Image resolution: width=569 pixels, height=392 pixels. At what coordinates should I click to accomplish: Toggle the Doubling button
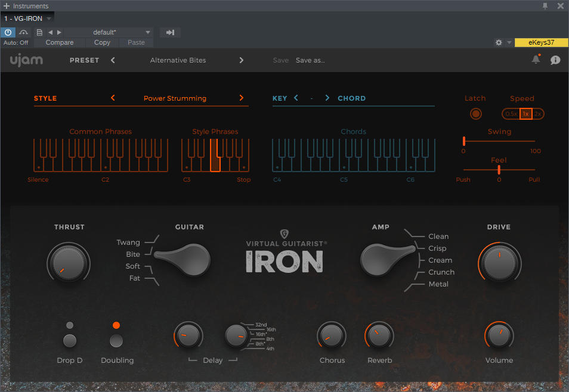(x=116, y=341)
